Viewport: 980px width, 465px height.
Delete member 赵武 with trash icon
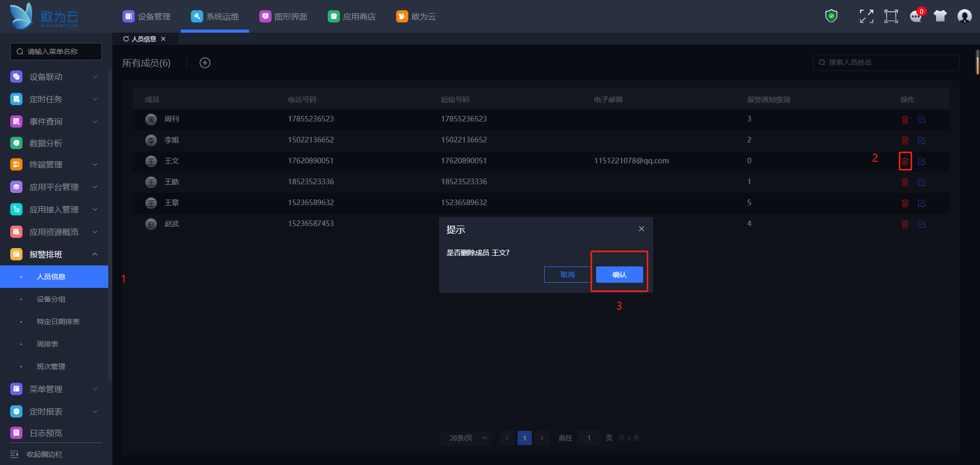(905, 224)
